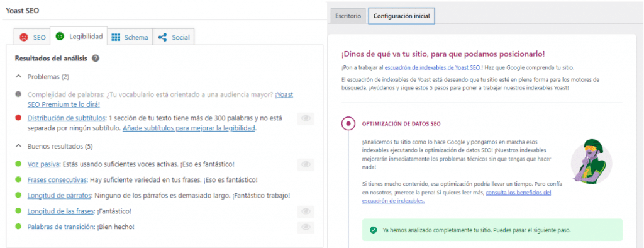Select the Optimización de datos SEO step circle
Screen dimensions: 644x248
(348, 123)
